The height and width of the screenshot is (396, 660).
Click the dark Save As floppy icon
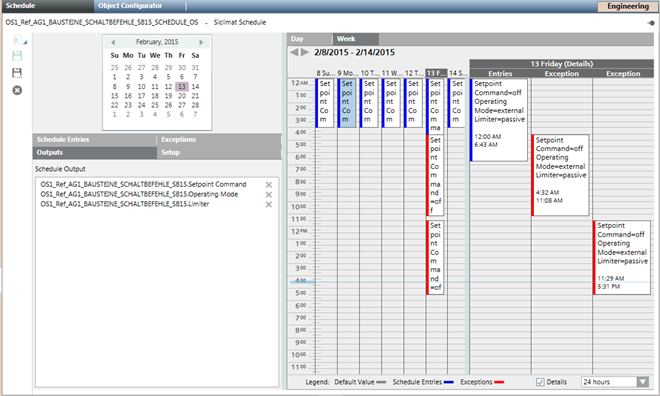pos(17,73)
